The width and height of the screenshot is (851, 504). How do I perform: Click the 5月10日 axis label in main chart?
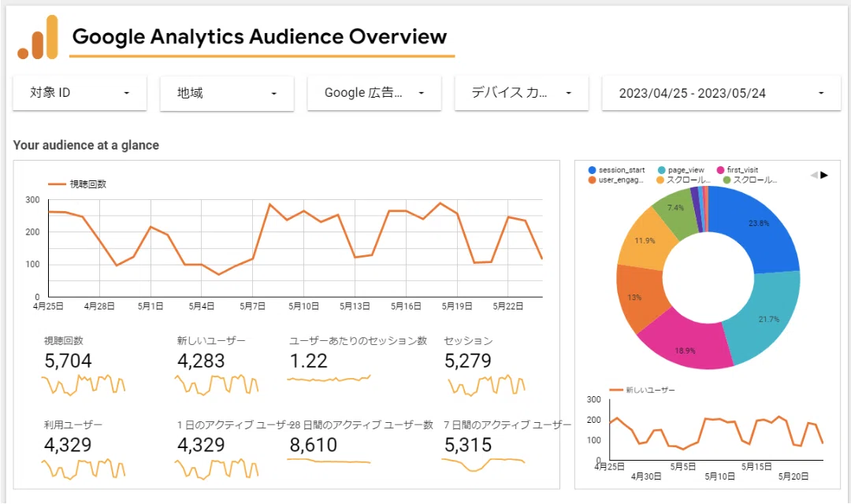pos(303,306)
